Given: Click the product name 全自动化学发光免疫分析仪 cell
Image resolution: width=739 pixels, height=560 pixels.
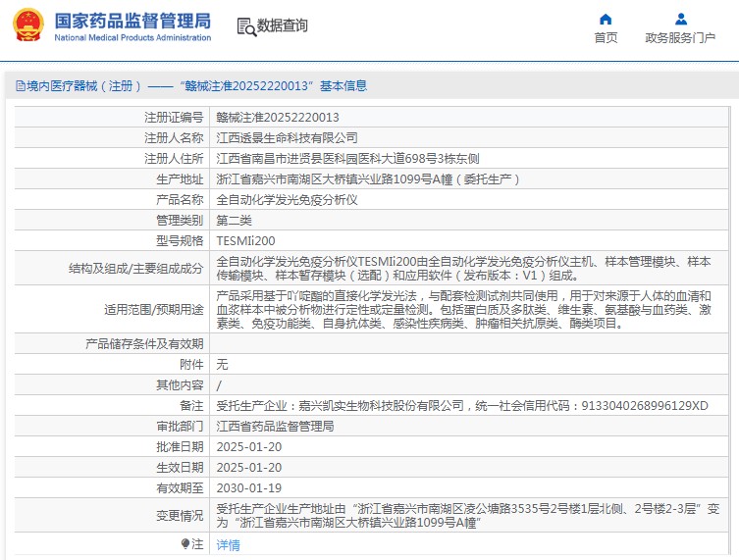Looking at the screenshot, I should point(287,199).
